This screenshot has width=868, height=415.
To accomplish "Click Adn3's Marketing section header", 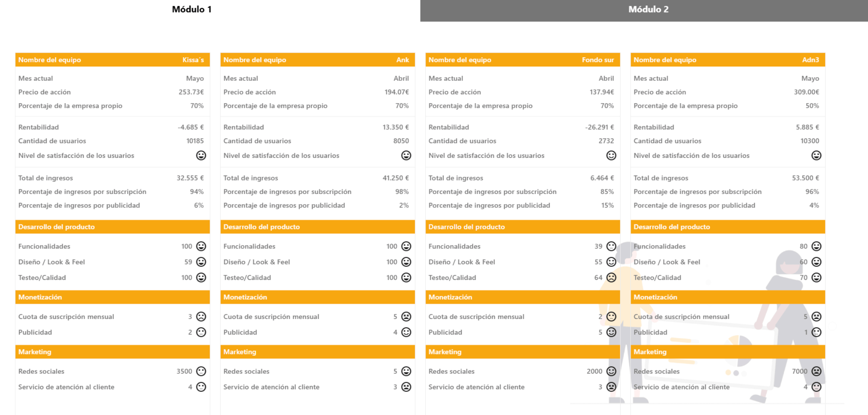I will click(727, 352).
